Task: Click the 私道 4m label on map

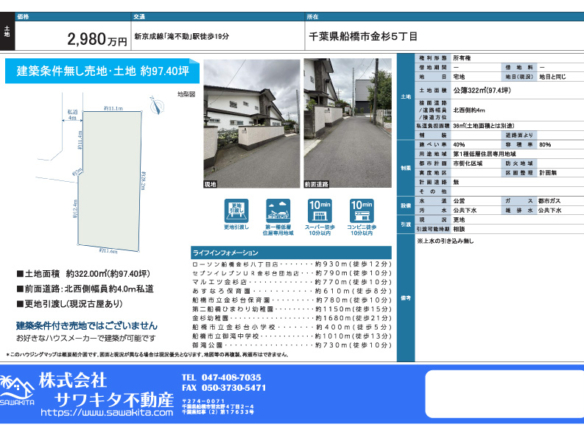Action: (72, 115)
